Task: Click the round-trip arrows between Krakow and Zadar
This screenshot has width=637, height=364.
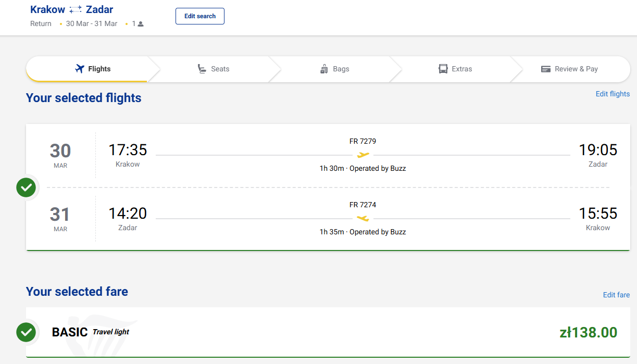Action: tap(76, 9)
